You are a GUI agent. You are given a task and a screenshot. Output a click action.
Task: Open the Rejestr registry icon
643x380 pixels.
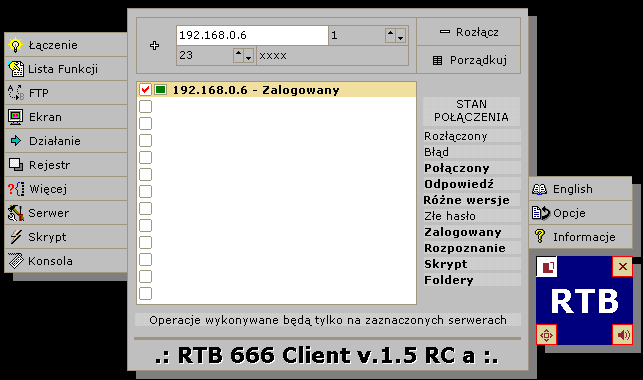click(x=16, y=165)
